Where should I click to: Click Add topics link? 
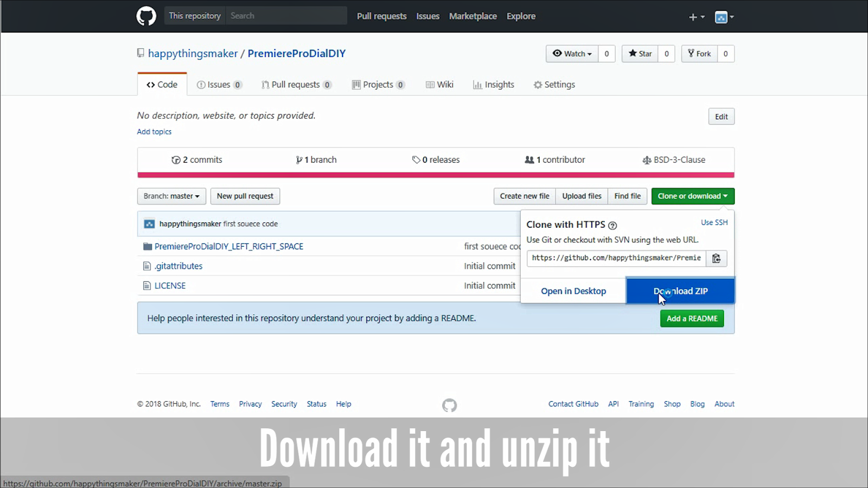(x=154, y=132)
